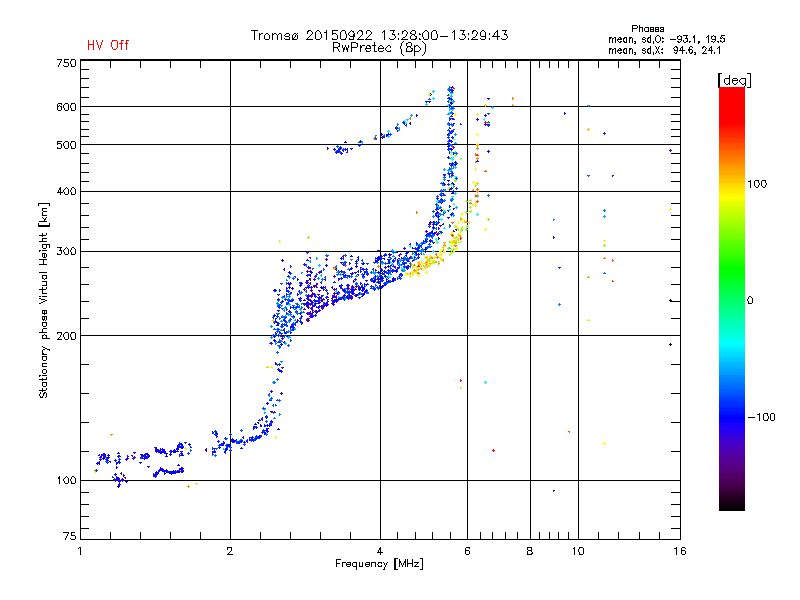Select the 'mean, sd,X: 94.6, 24.1' line
The width and height of the screenshot is (800, 600).
(x=664, y=50)
